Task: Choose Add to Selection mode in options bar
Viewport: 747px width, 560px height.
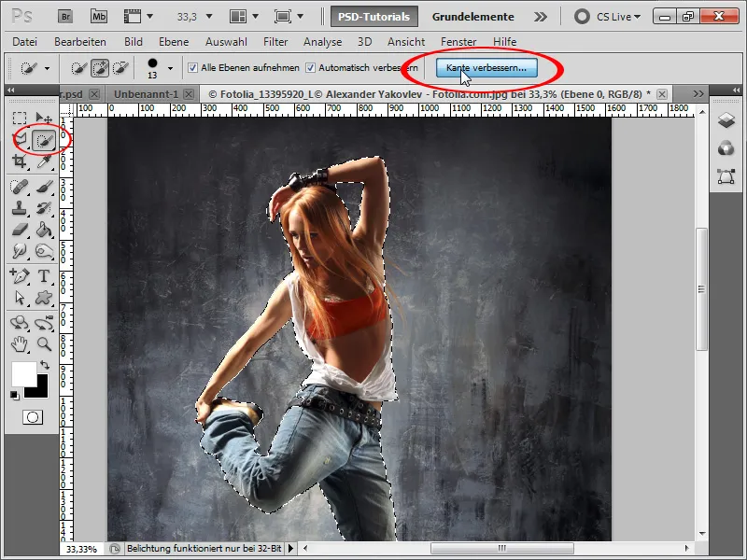Action: tap(100, 68)
